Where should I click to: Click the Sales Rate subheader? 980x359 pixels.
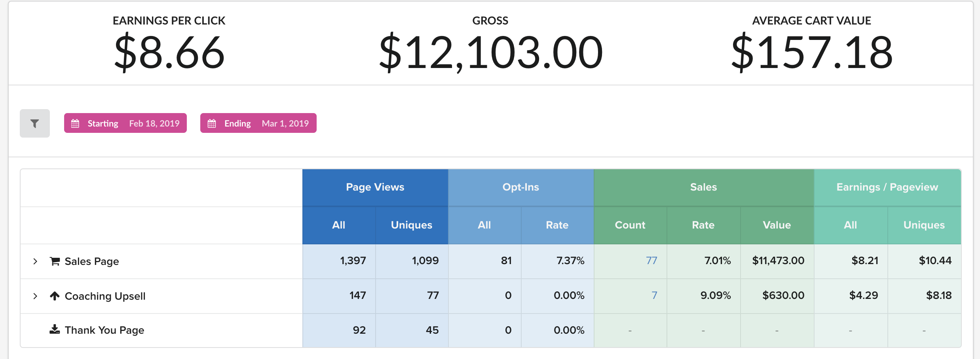tap(703, 225)
